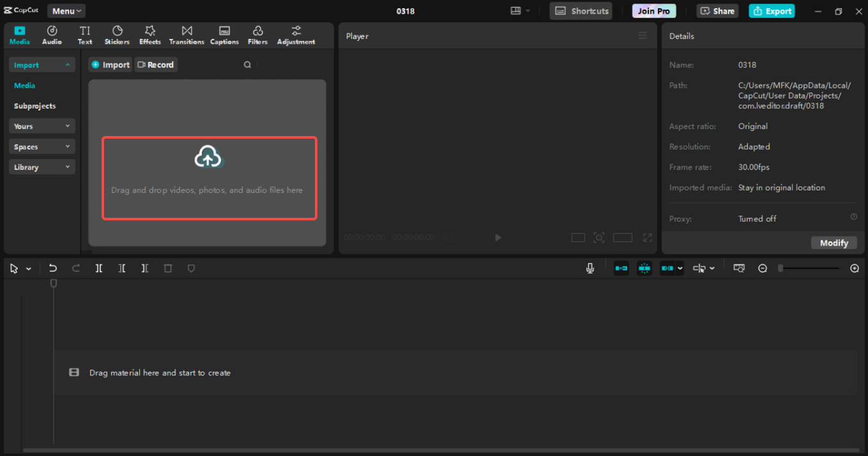
Task: Switch to the Captions tab
Action: coord(224,35)
